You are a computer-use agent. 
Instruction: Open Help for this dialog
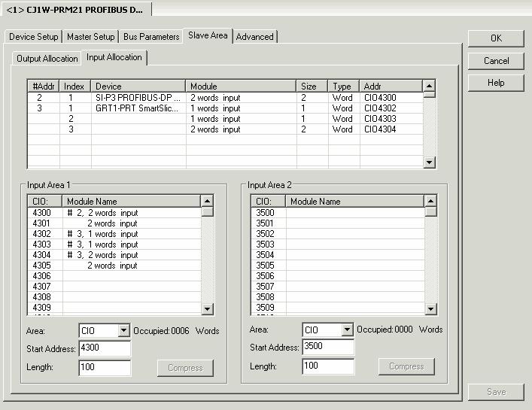496,83
